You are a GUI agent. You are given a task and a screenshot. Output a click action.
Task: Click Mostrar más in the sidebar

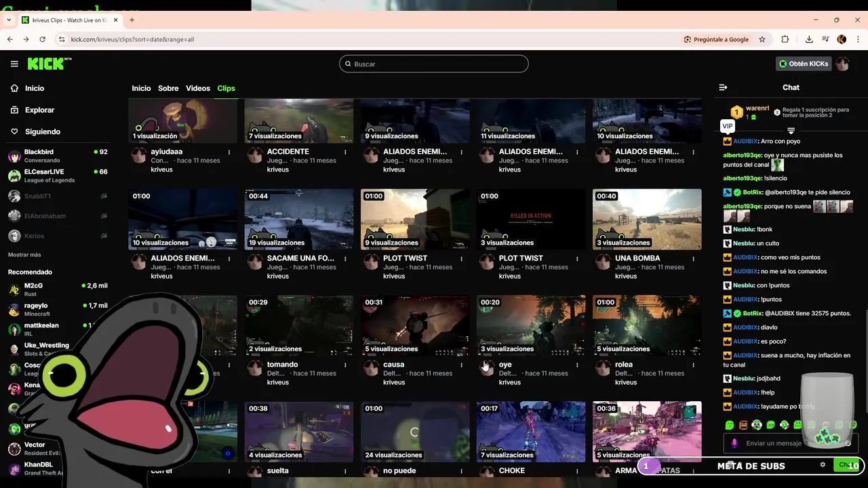pyautogui.click(x=24, y=255)
